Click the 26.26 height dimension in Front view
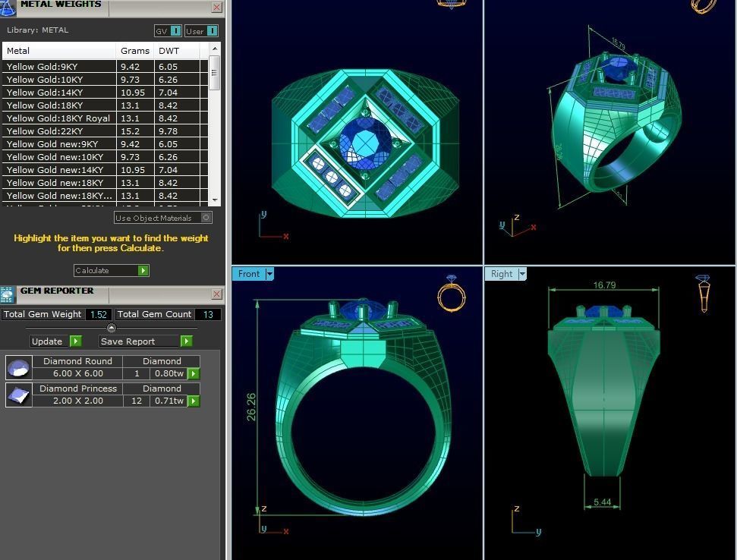 point(251,407)
